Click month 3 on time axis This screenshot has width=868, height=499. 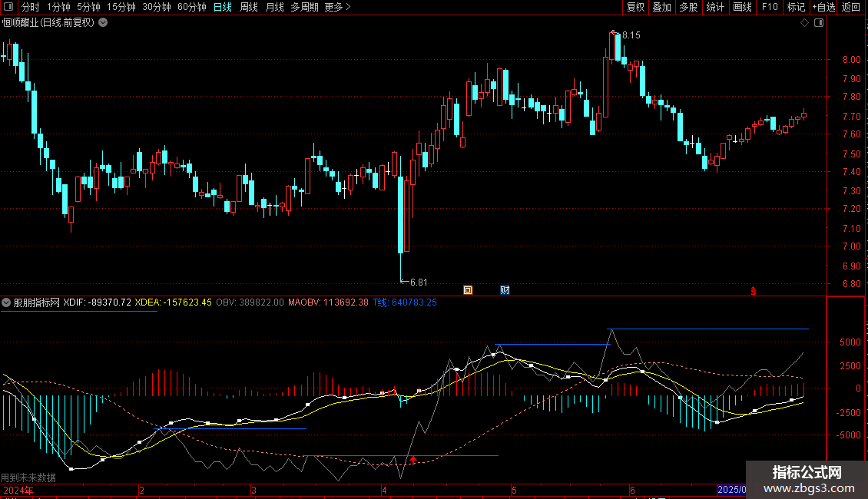(x=253, y=490)
